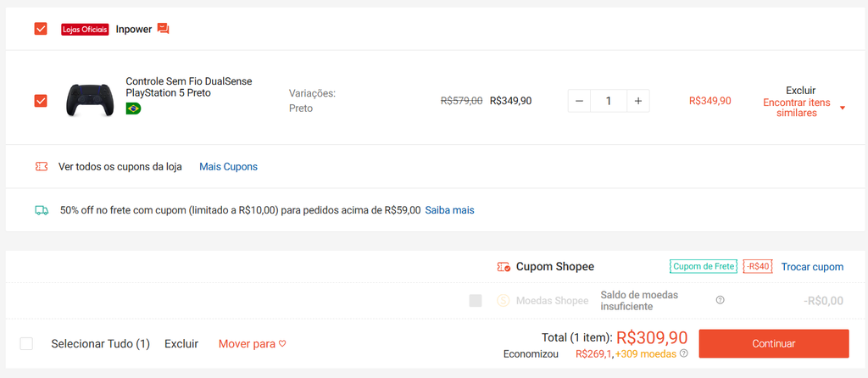868x378 pixels.
Task: Open help icon next to +309 moedas
Action: pos(684,353)
